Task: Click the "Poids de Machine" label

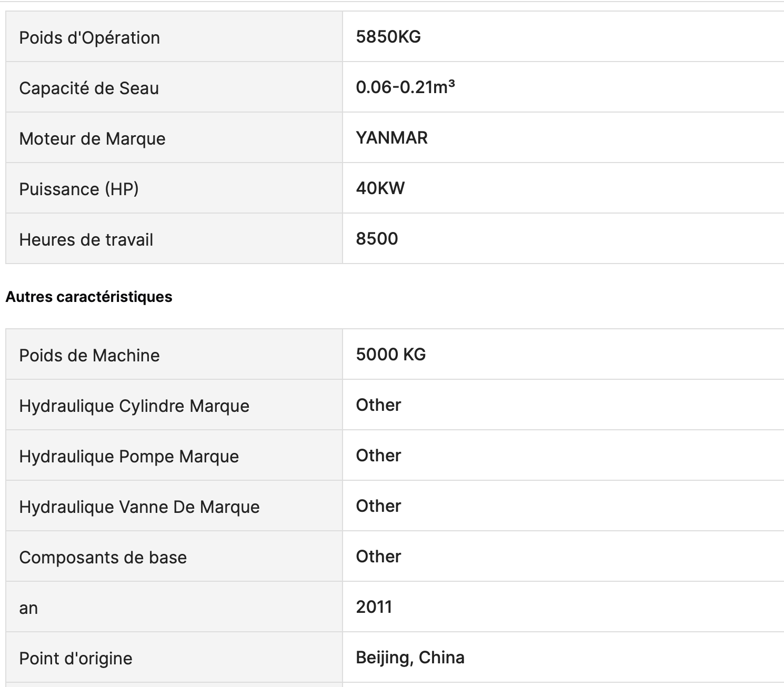Action: pyautogui.click(x=89, y=356)
